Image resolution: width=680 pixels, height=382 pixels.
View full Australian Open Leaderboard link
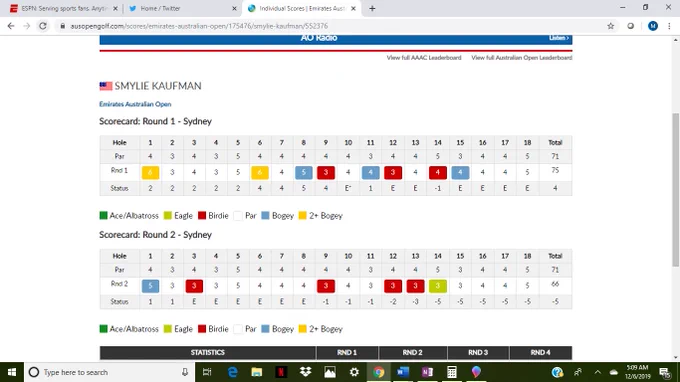click(x=522, y=58)
